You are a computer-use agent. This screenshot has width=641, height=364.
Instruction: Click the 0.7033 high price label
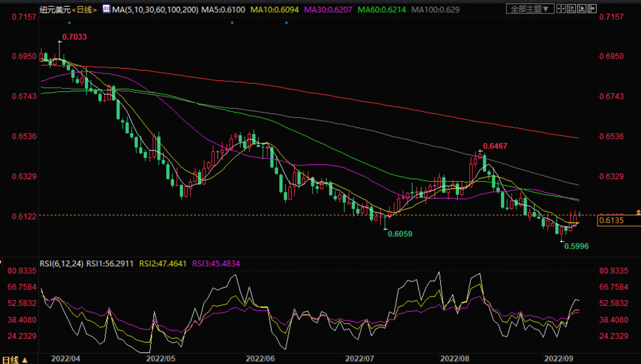[x=75, y=37]
